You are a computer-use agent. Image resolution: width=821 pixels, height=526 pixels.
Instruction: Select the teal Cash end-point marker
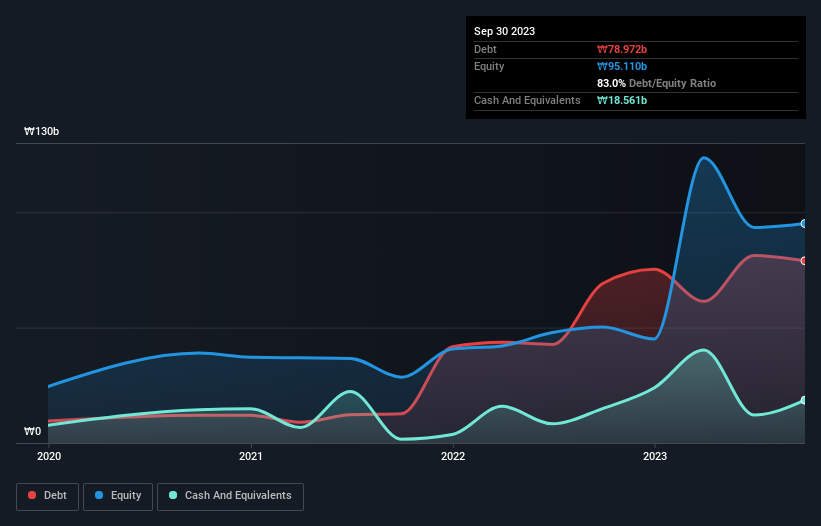(804, 400)
